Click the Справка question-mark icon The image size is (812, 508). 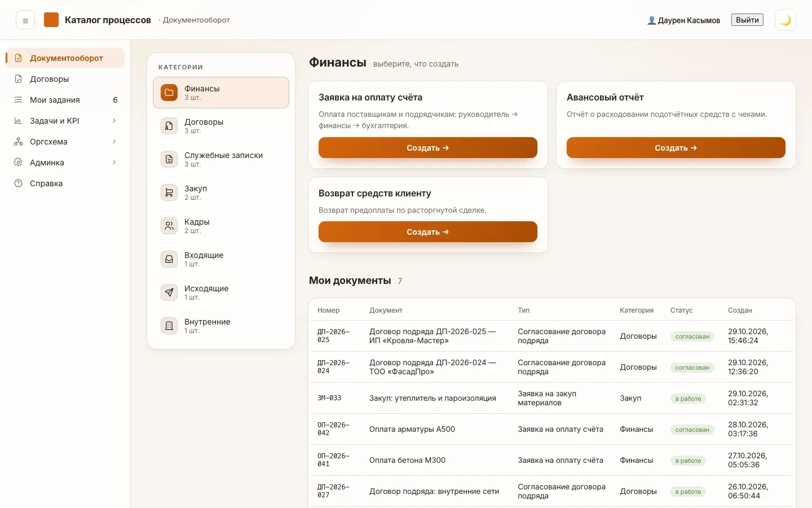18,183
